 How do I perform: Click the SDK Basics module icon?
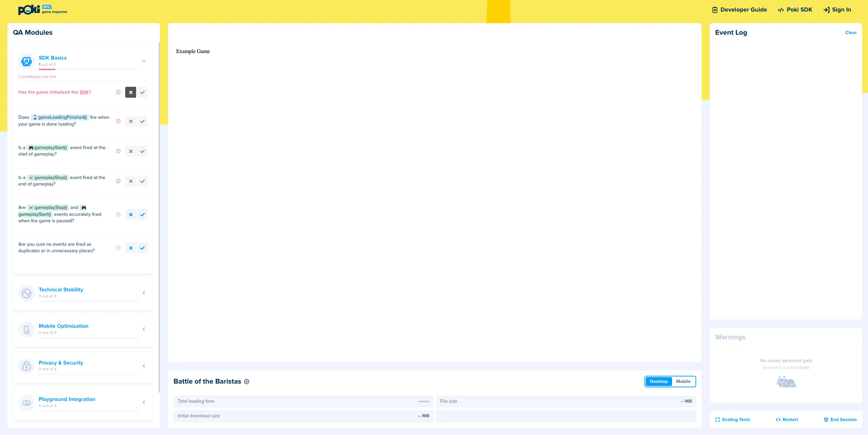tap(27, 62)
